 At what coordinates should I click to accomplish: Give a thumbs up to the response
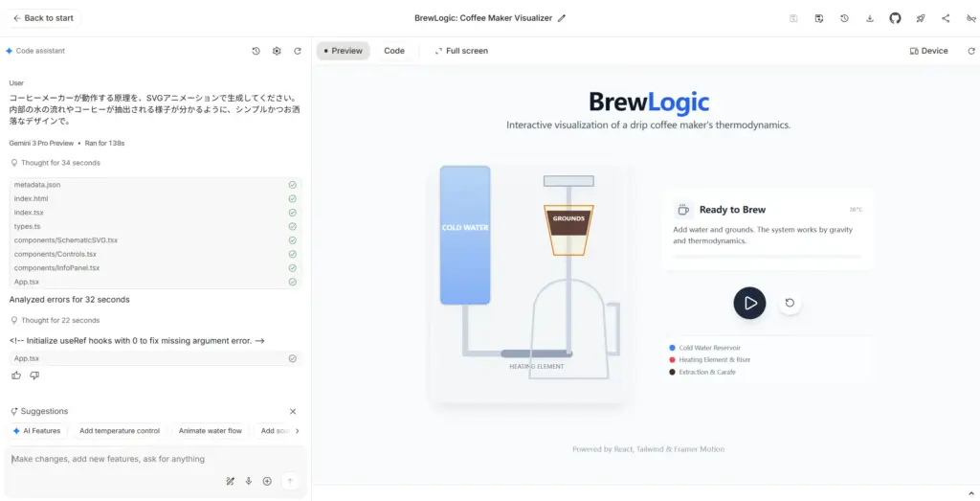[x=16, y=376]
